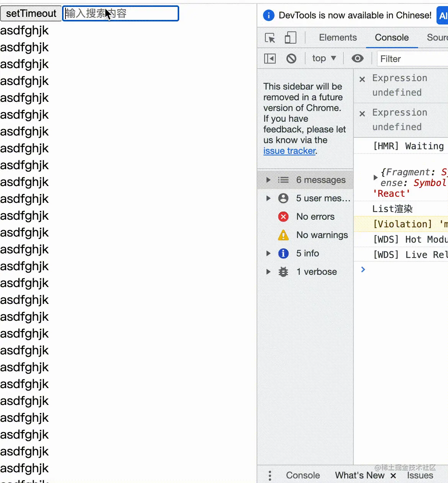Open the top context dropdown
Viewport: 448px width, 483px height.
tap(324, 58)
